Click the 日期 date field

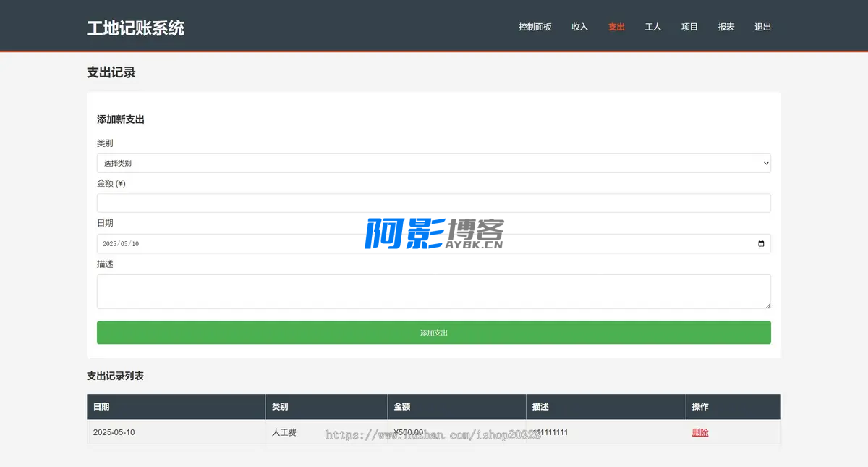[434, 244]
